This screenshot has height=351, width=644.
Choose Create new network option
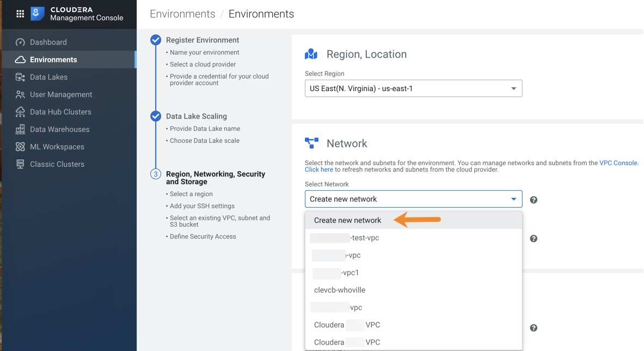tap(414, 220)
